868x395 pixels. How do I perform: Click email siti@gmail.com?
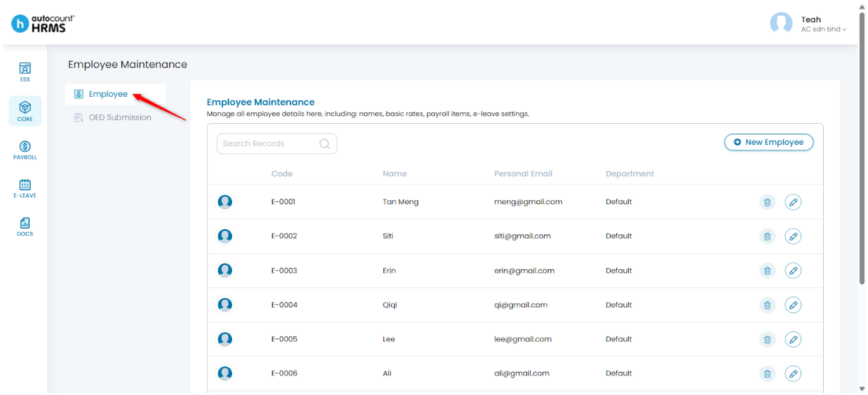pyautogui.click(x=523, y=236)
